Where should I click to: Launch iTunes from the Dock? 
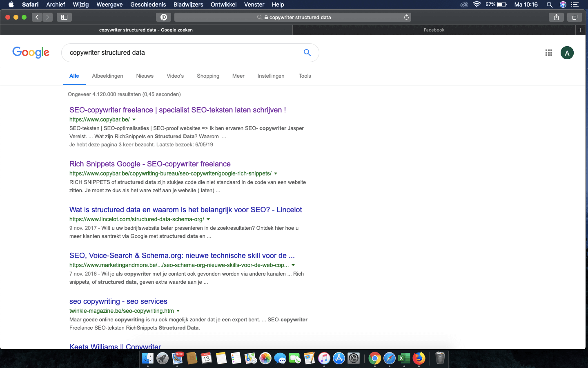324,359
